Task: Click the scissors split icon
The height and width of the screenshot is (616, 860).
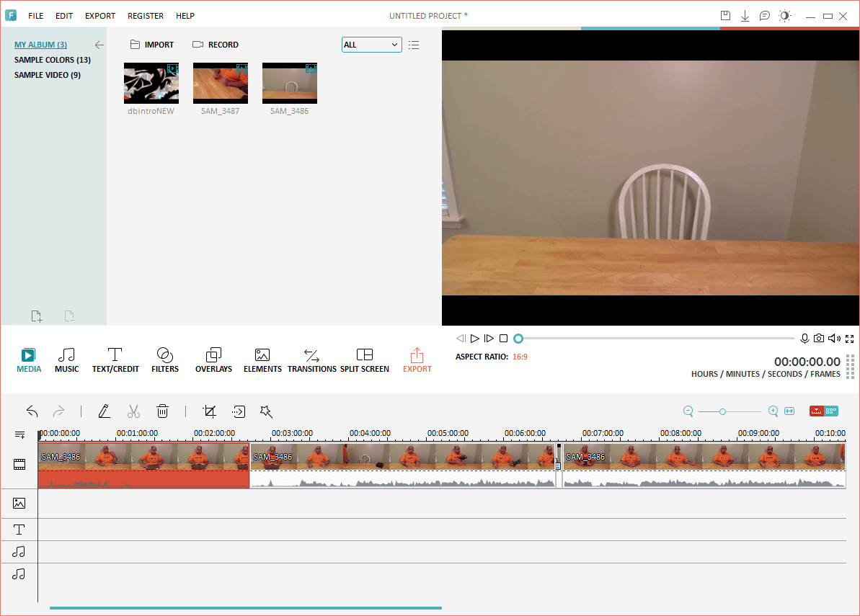Action: (133, 411)
